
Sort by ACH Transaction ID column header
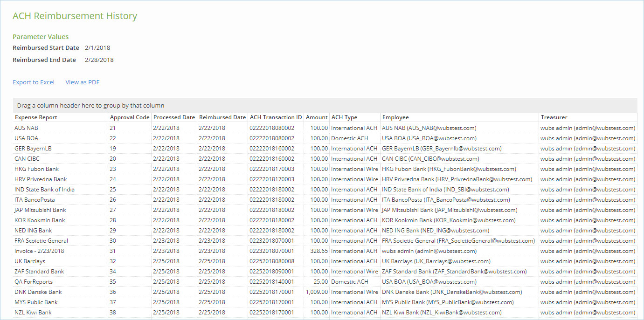[x=276, y=117]
